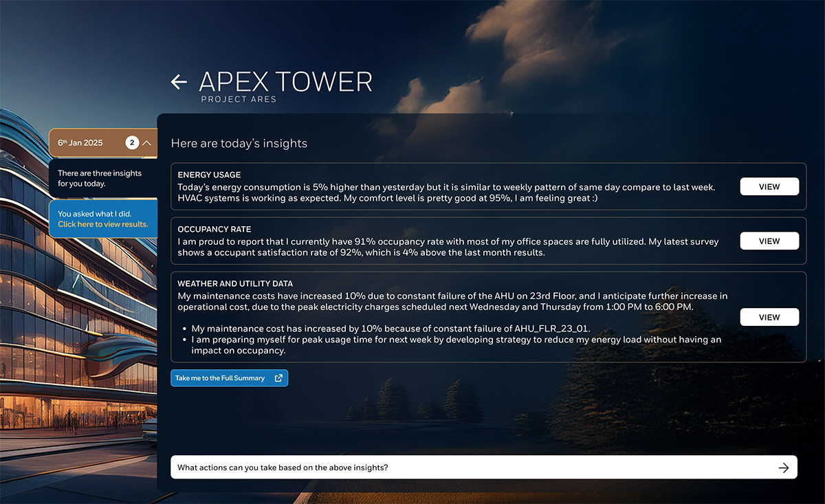Image resolution: width=825 pixels, height=504 pixels.
Task: Click the WEATHER AND UTILITY DATA heading
Action: [x=235, y=283]
